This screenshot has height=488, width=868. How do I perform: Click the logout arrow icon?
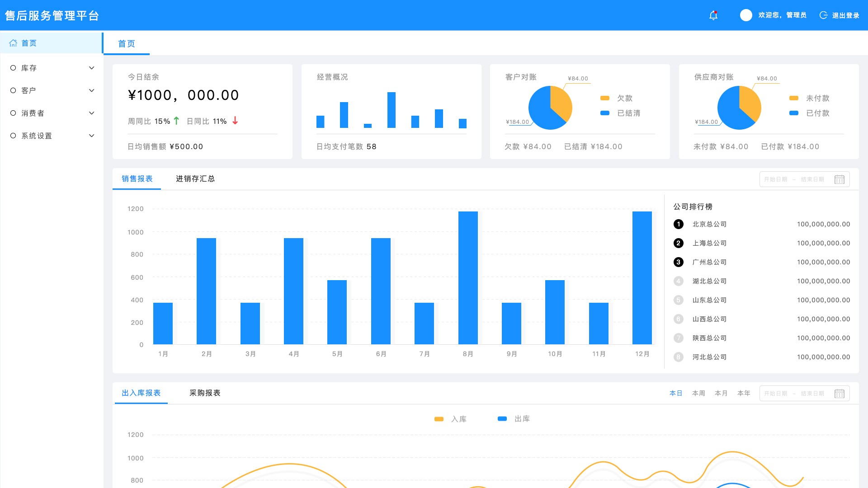(823, 15)
